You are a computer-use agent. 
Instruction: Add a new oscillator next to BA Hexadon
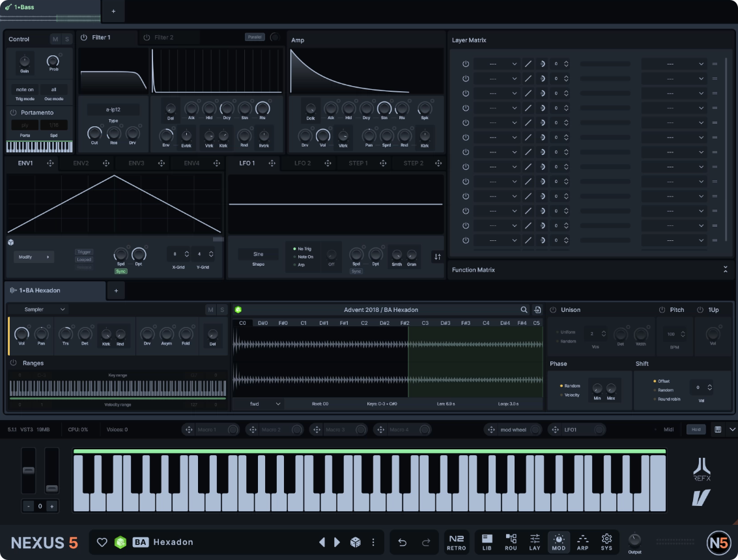pos(116,291)
